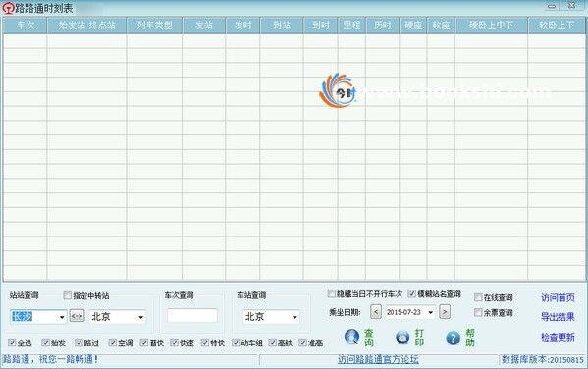Enable the 余票查询 checkbox
This screenshot has width=588, height=369.
click(478, 312)
